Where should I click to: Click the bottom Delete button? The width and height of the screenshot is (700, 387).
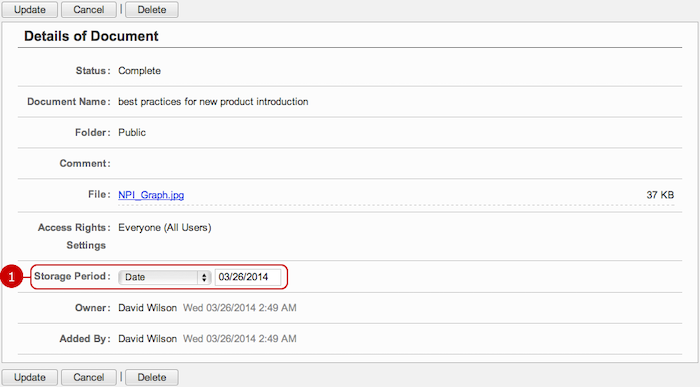[152, 377]
